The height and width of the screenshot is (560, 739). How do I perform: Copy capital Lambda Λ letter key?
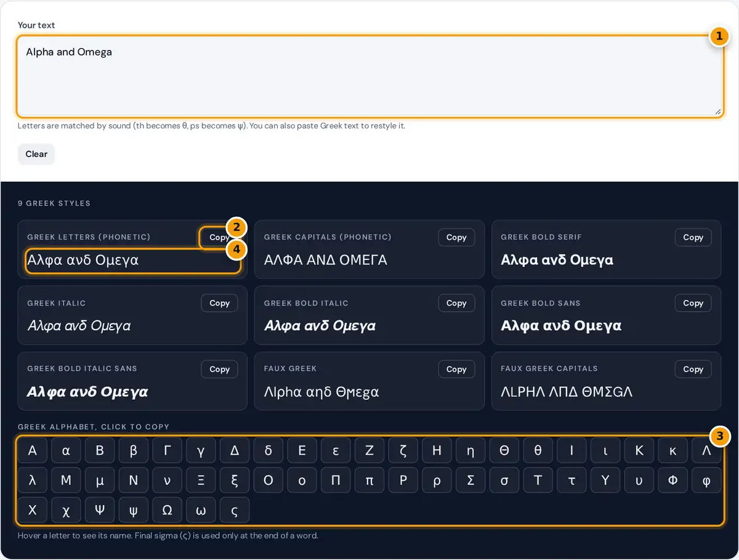coord(706,450)
